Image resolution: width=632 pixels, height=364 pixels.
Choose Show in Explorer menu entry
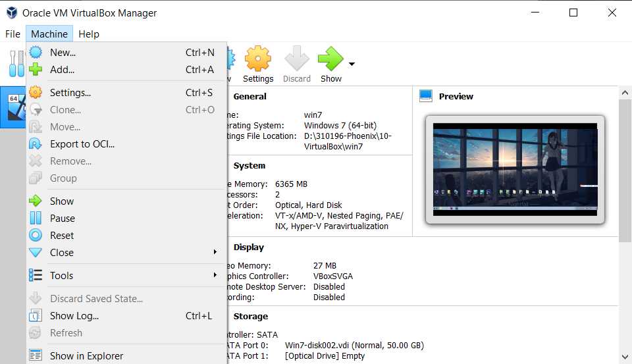tap(126, 355)
